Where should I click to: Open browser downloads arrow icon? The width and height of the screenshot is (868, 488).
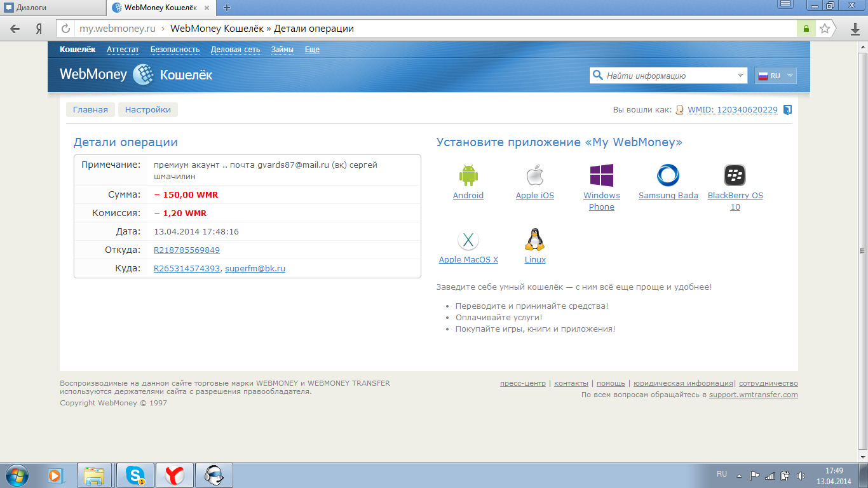[855, 29]
